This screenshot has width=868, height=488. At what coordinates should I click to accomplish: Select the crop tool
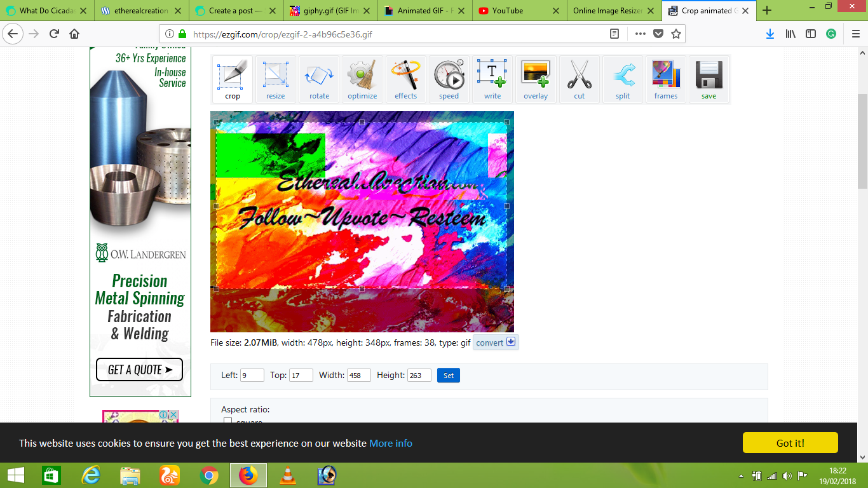point(232,79)
